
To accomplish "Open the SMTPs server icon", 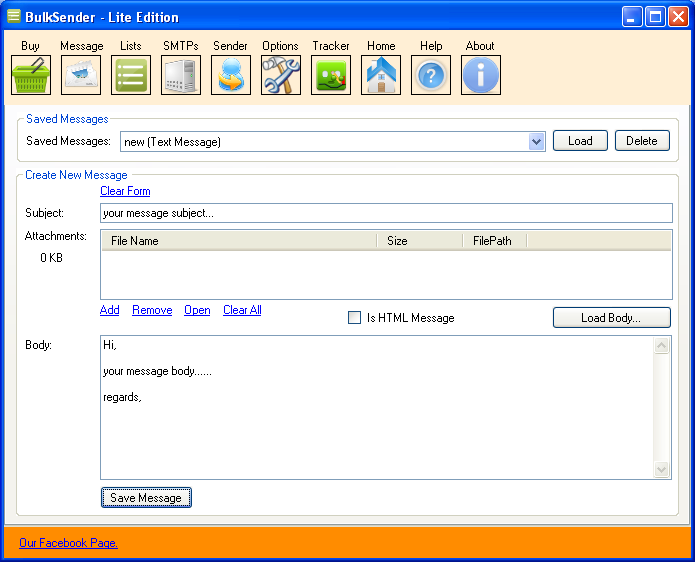I will click(x=181, y=75).
